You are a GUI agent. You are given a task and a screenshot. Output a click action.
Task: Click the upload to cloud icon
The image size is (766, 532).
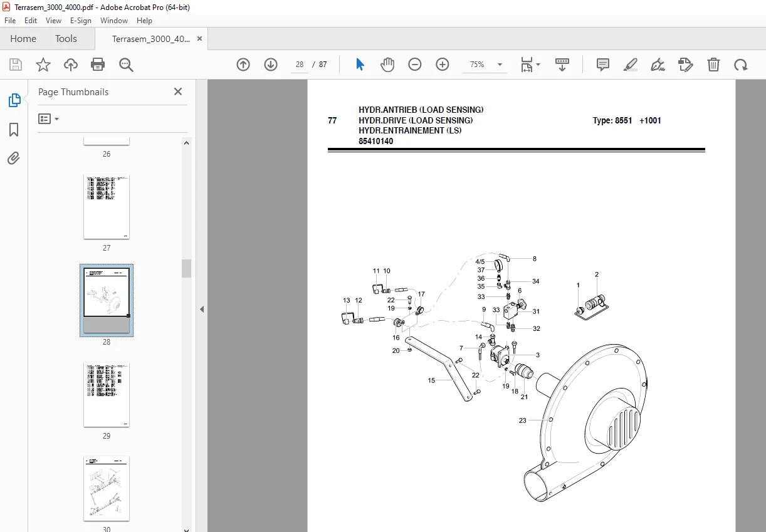coord(70,65)
